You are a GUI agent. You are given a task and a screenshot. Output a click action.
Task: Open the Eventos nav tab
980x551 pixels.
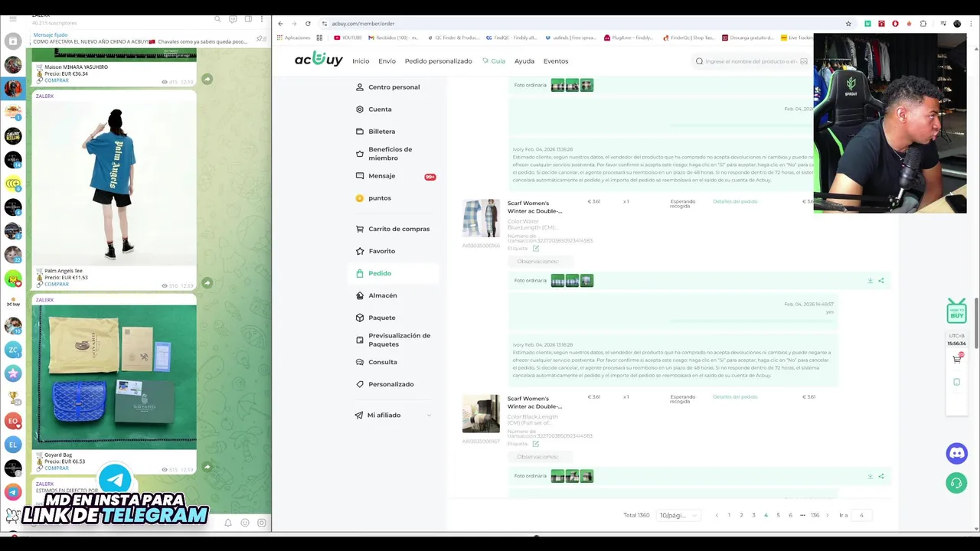556,61
